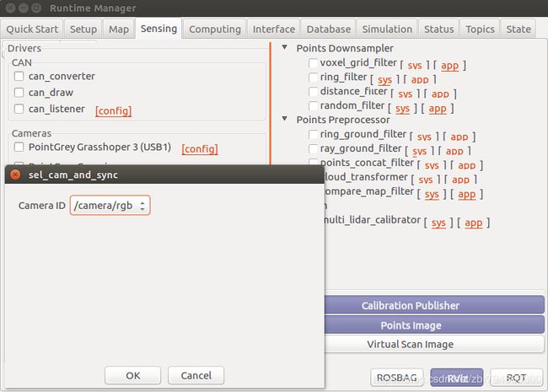Enable the can_converter checkbox

coord(19,76)
